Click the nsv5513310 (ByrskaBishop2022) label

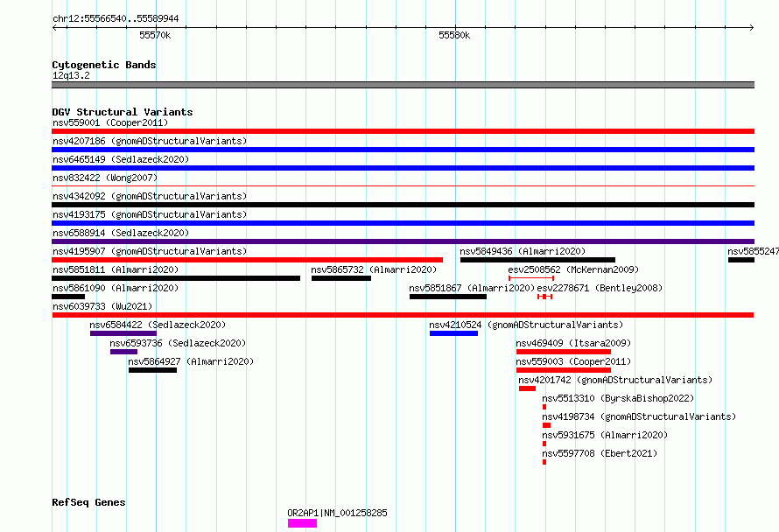618,398
